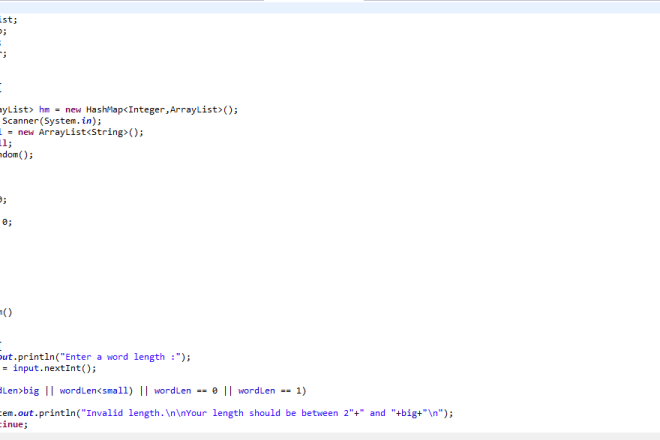This screenshot has height=440, width=660.
Task: Click the 'wordLen == 1' condition
Action: pyautogui.click(x=268, y=390)
